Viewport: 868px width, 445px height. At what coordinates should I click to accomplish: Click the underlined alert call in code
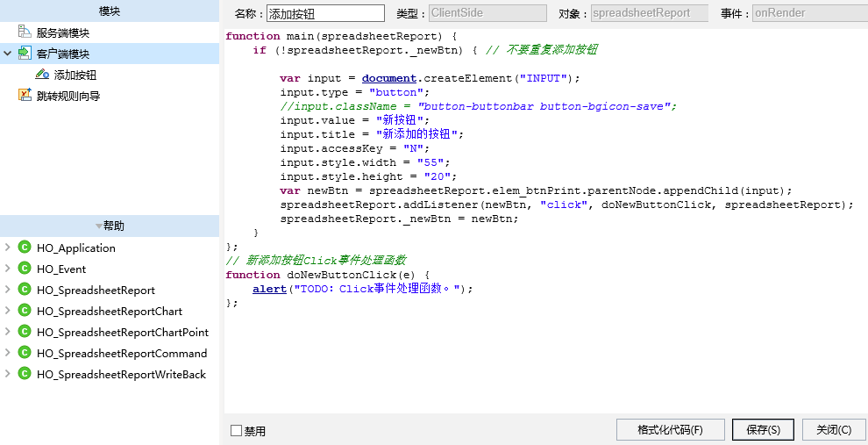[x=269, y=289]
